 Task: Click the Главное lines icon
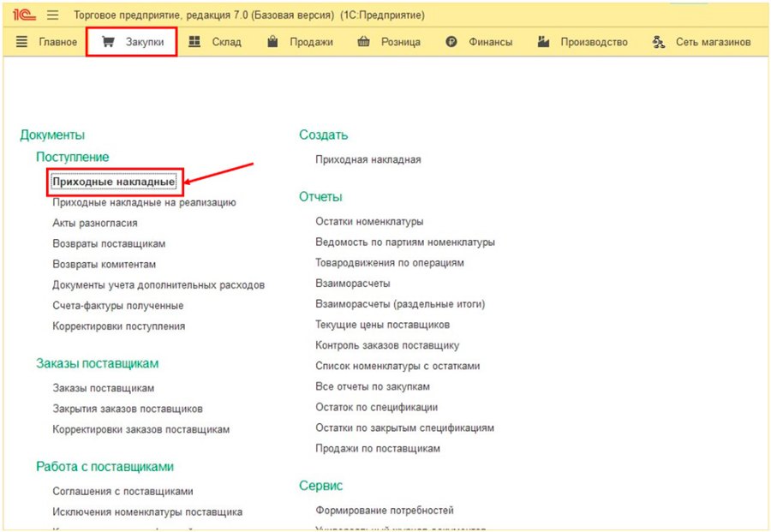pyautogui.click(x=21, y=42)
